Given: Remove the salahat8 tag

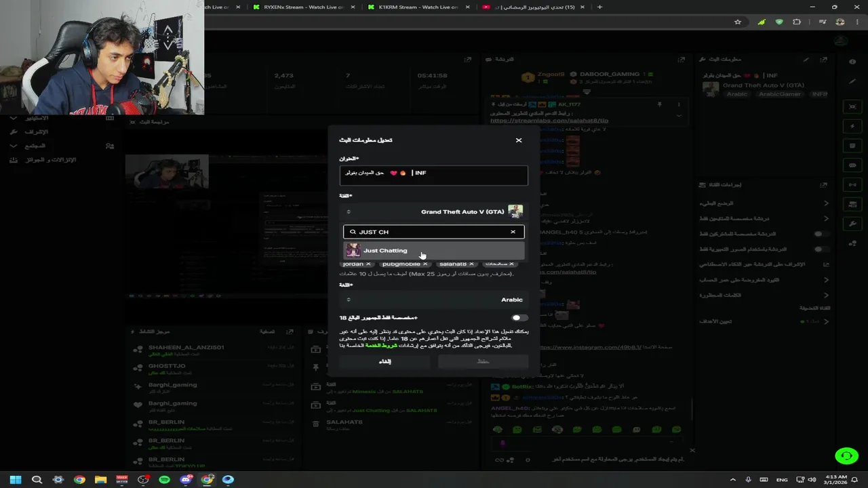Looking at the screenshot, I should [471, 264].
